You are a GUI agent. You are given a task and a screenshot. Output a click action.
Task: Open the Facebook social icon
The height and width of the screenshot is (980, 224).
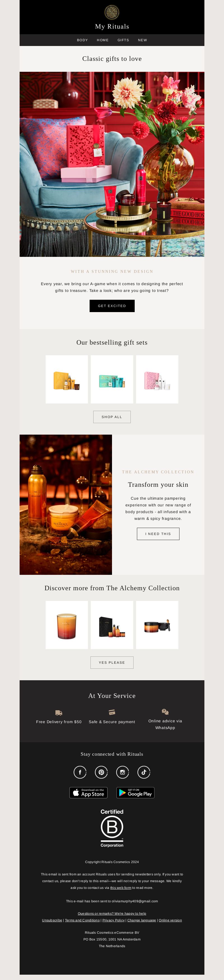80,772
